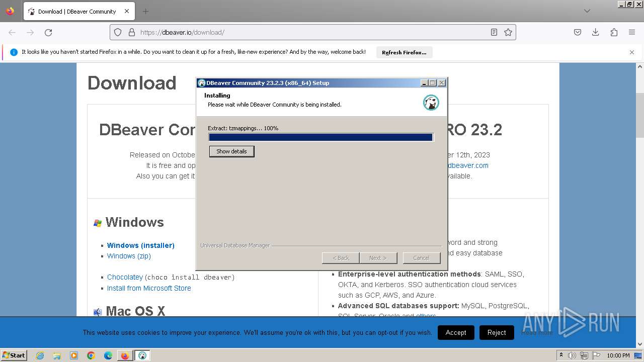644x362 pixels.
Task: Toggle reader view icon in address bar
Action: (x=494, y=32)
